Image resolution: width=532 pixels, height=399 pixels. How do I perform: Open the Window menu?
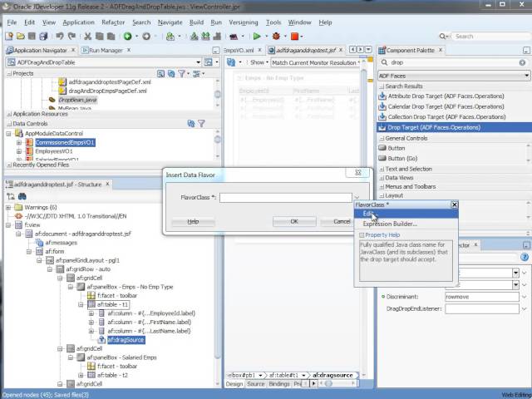[299, 22]
